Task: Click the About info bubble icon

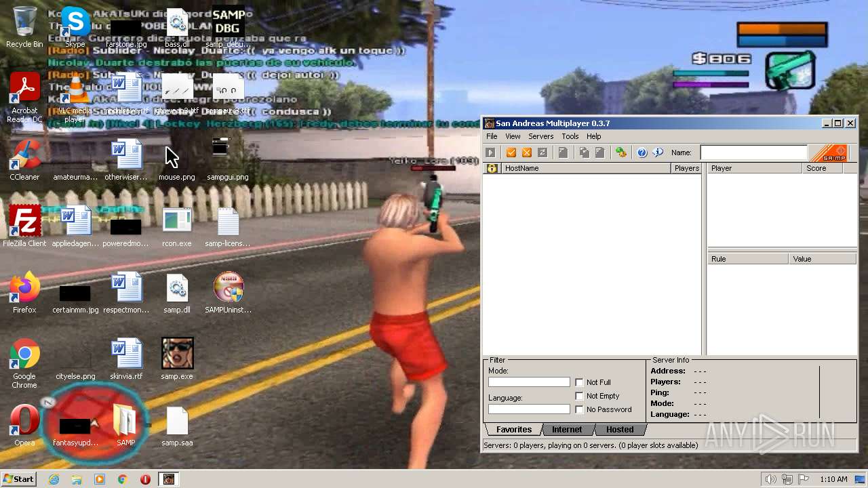Action: point(658,152)
